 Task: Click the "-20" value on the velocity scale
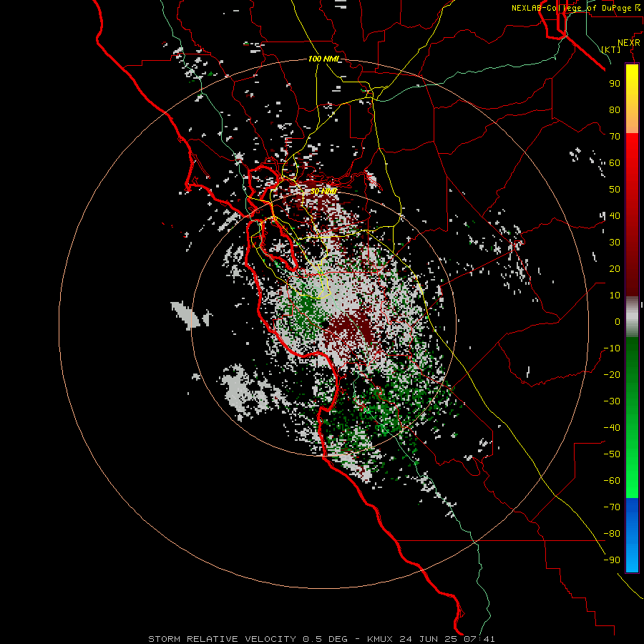[x=612, y=375]
